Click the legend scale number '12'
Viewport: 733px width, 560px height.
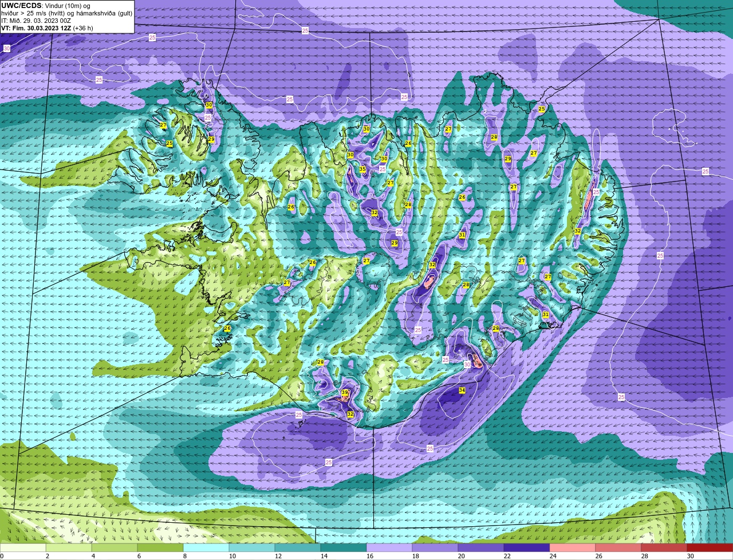278,556
